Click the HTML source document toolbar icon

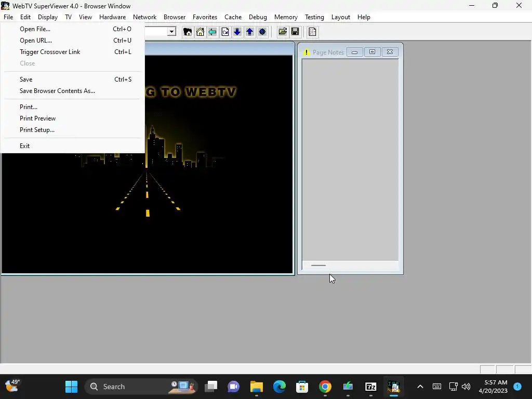(x=312, y=32)
